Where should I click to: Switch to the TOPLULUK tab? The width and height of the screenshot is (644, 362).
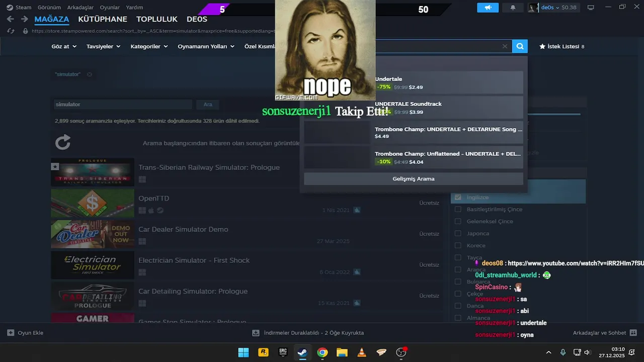(x=157, y=19)
